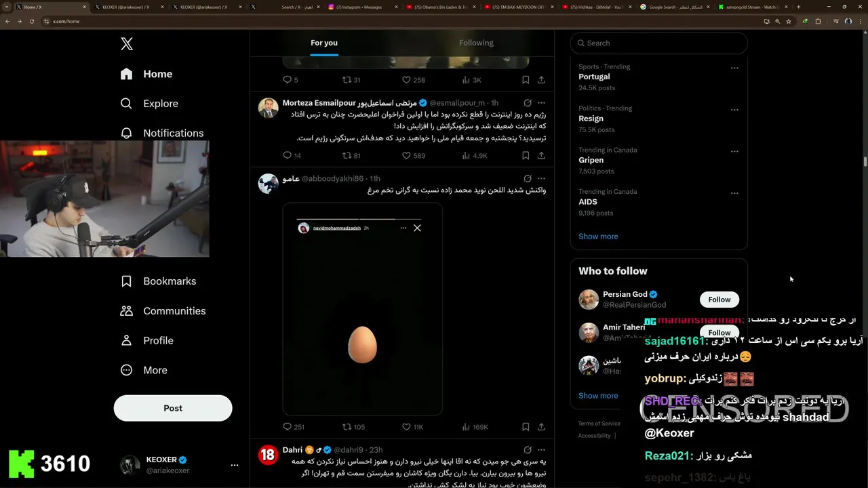The width and height of the screenshot is (868, 488).
Task: Reply to Morteza Esmailpour's post
Action: click(x=292, y=156)
